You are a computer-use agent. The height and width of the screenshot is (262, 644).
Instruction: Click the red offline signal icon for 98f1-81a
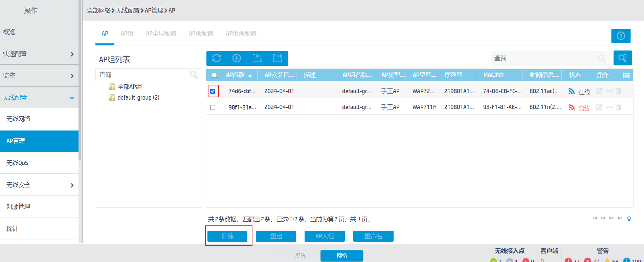click(x=572, y=107)
